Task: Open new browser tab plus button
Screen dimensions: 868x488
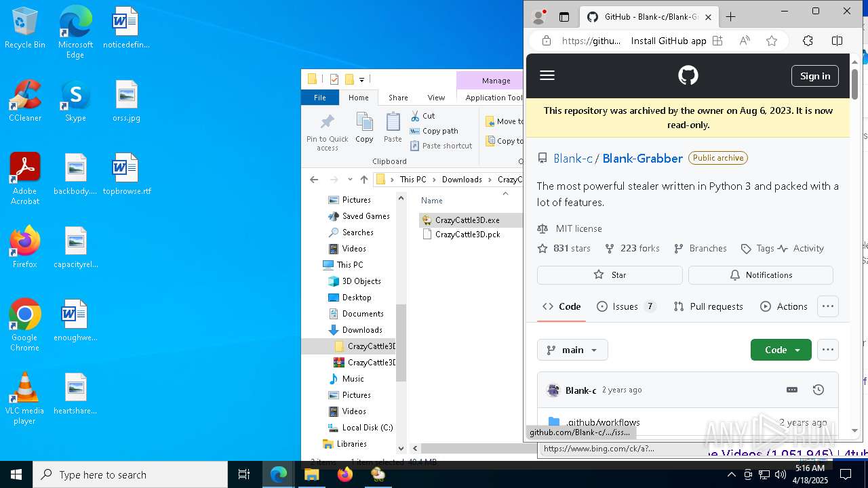Action: (730, 17)
